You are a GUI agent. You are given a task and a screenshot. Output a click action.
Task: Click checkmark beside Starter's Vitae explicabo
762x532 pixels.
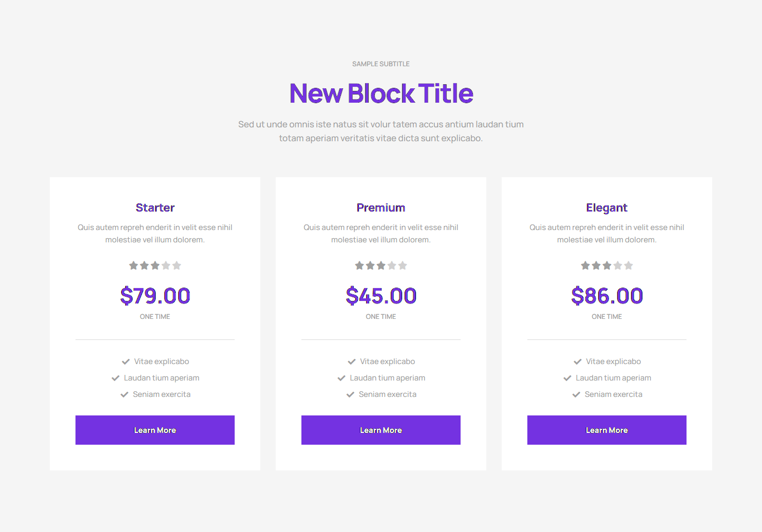(126, 362)
